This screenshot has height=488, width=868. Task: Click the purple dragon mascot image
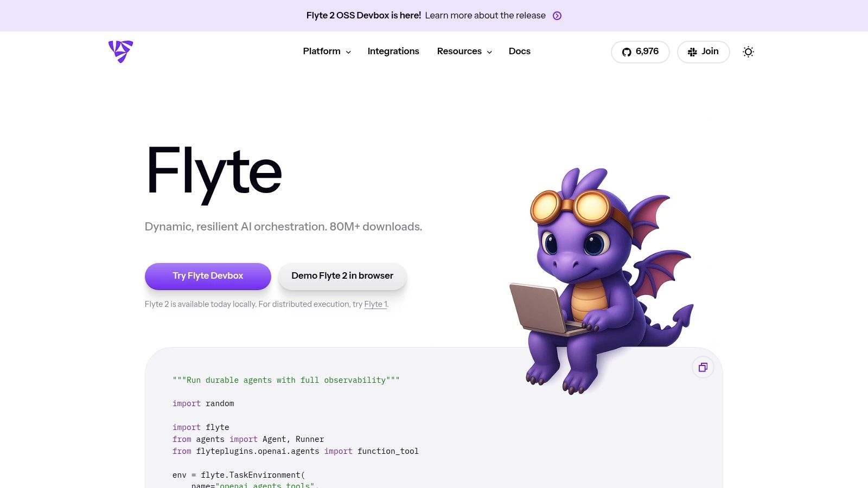pos(602,280)
